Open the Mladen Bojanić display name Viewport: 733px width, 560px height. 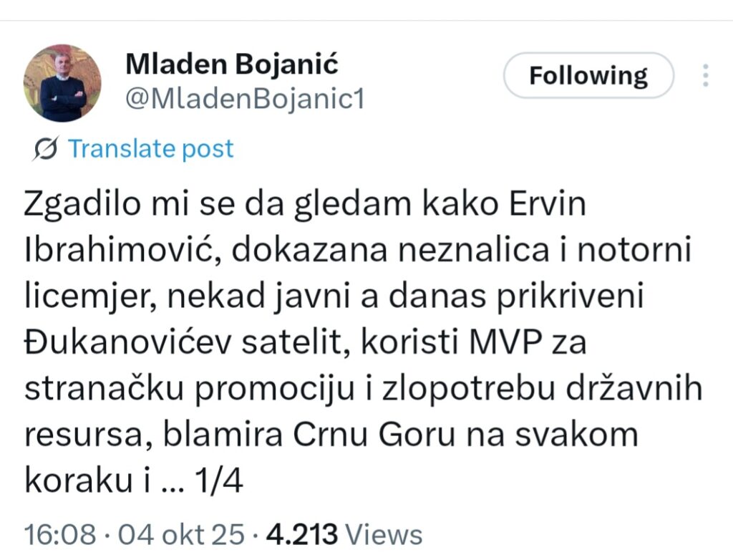point(232,64)
